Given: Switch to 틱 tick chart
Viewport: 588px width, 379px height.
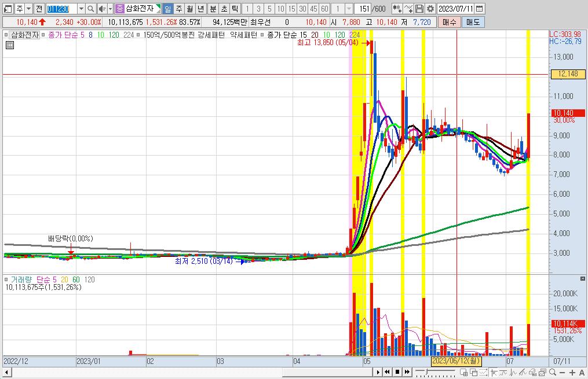Looking at the screenshot, I should coord(235,9).
